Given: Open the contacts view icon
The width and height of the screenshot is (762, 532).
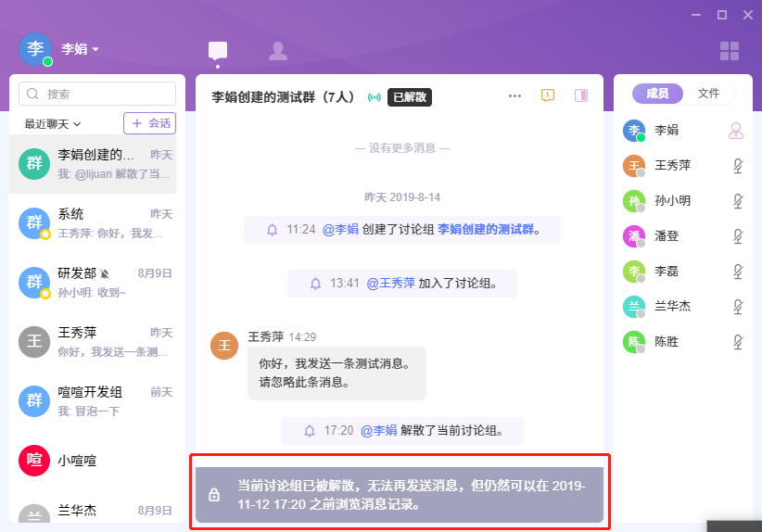Looking at the screenshot, I should [277, 51].
